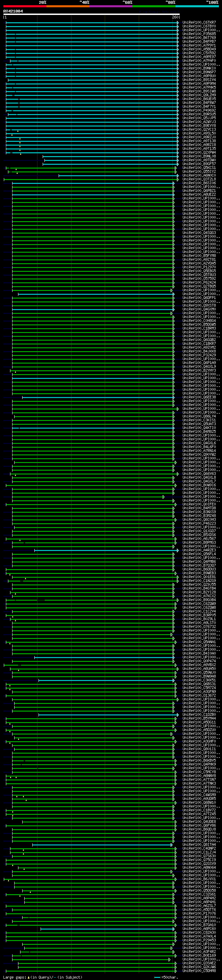Select hit label UniRef100_Q5JJP5

click(x=199, y=118)
